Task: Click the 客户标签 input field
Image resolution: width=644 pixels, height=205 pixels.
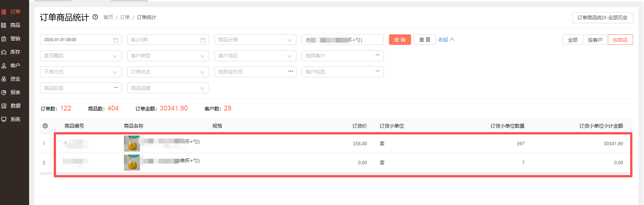Action: (x=343, y=72)
